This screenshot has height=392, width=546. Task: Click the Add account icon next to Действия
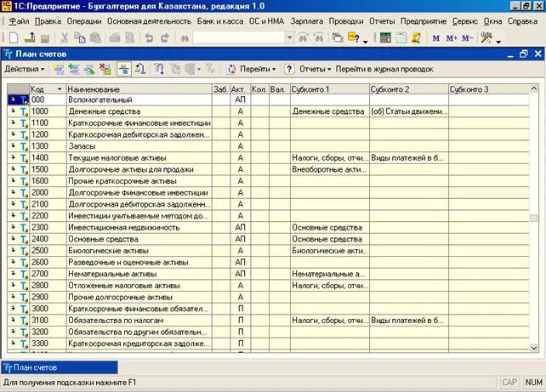(x=59, y=69)
